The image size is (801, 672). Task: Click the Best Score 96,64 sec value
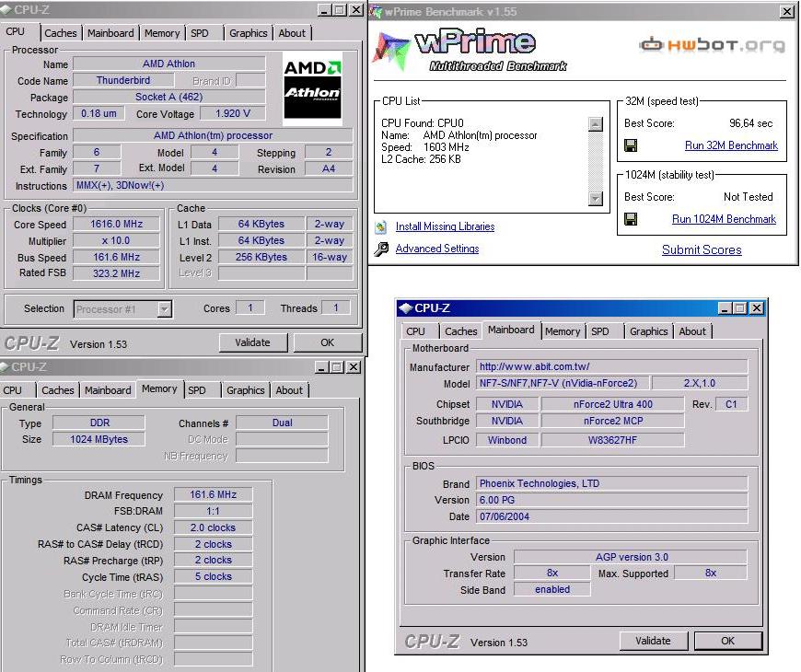pyautogui.click(x=751, y=123)
